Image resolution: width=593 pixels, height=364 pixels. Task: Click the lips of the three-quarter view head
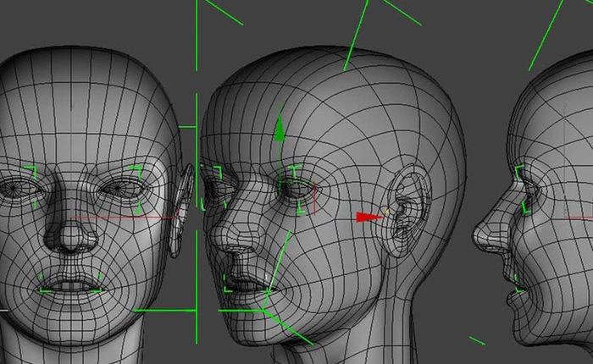tap(240, 284)
